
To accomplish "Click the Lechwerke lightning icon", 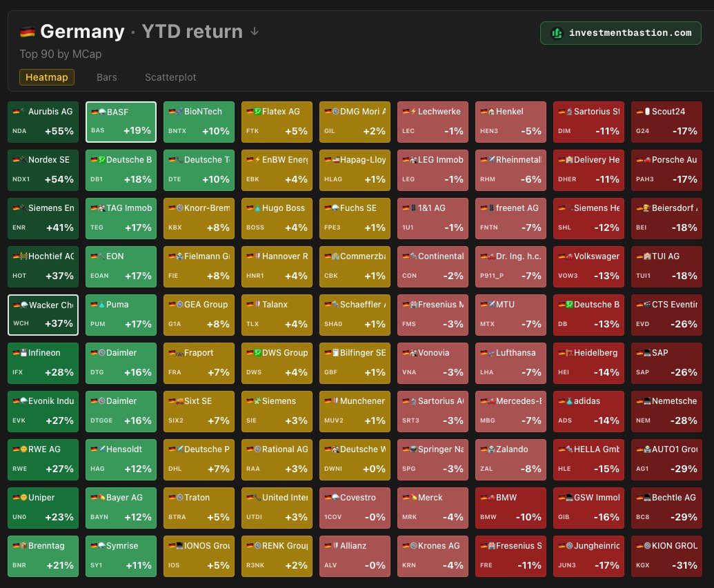I will [413, 112].
